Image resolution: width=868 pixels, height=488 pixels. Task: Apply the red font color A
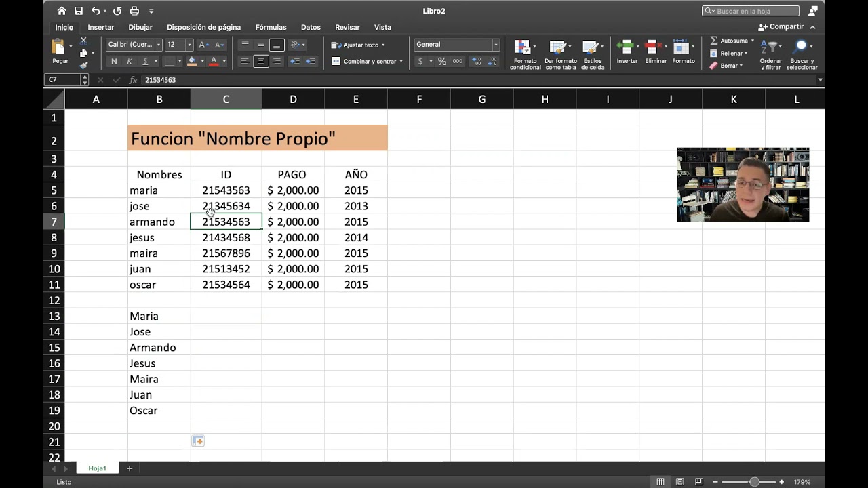(214, 61)
